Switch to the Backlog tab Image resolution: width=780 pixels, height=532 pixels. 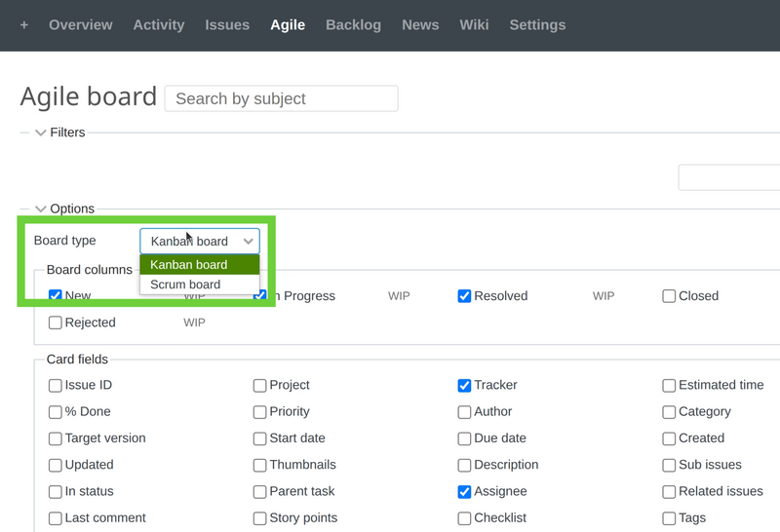click(353, 25)
